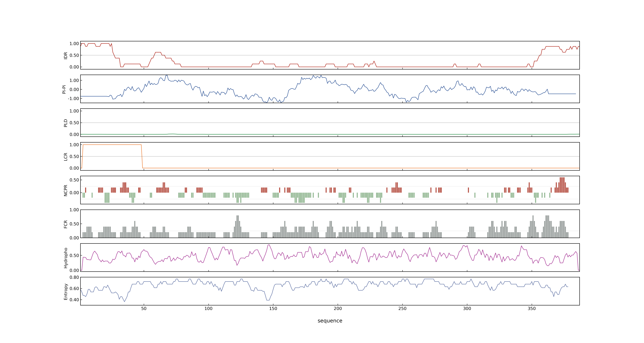Click the IDR axis label

pyautogui.click(x=66, y=55)
